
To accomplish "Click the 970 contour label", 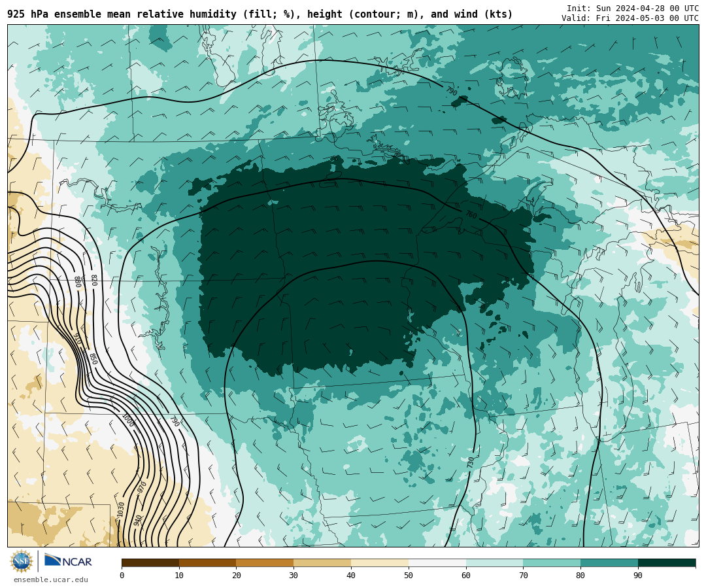I will [142, 487].
